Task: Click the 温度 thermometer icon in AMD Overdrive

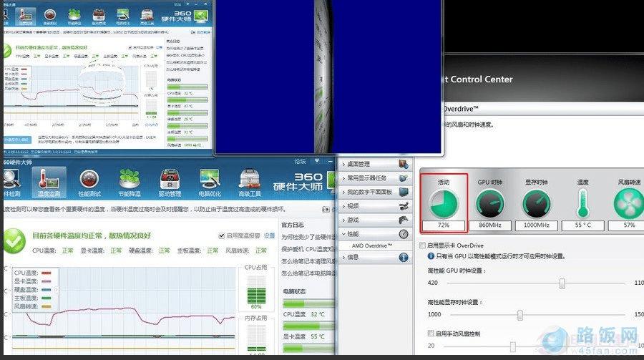Action: [x=582, y=203]
